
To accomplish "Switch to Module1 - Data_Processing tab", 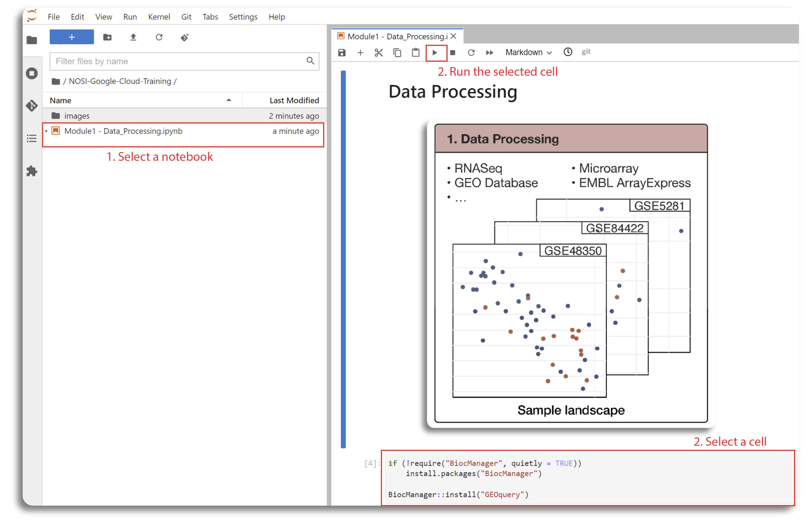I will [397, 36].
